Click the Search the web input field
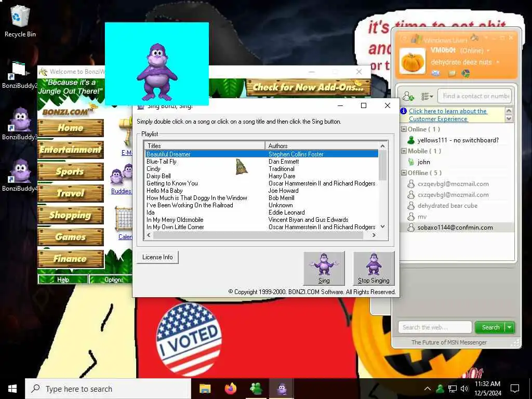The width and height of the screenshot is (532, 399). (435, 327)
